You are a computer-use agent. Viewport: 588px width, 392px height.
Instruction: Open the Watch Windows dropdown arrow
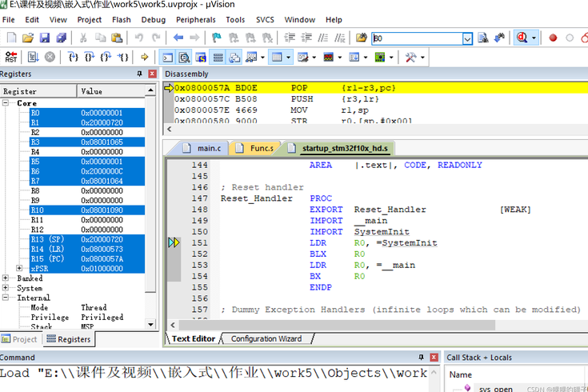tap(262, 58)
